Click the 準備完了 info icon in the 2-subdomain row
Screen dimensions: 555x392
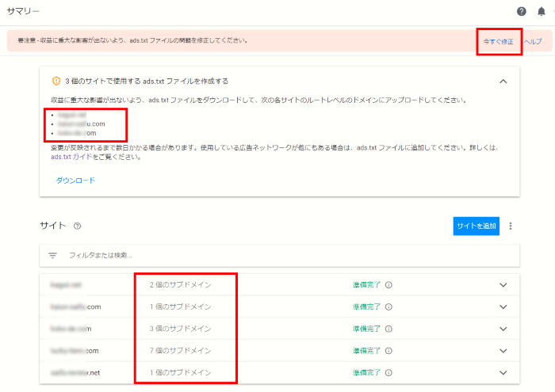point(388,284)
